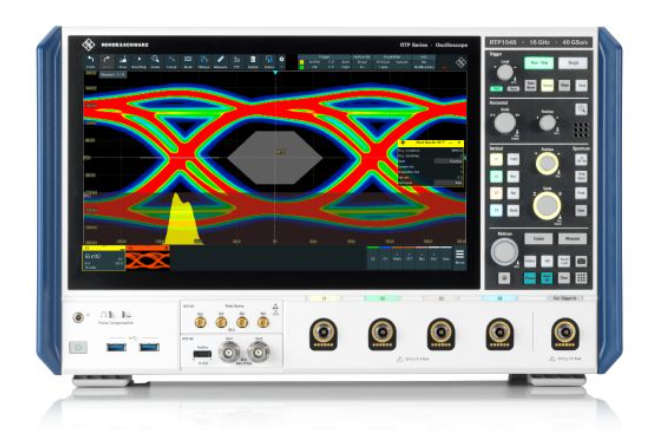The image size is (667, 432).
Task: Toggle the Ref key beside C3
Action: 513,193
